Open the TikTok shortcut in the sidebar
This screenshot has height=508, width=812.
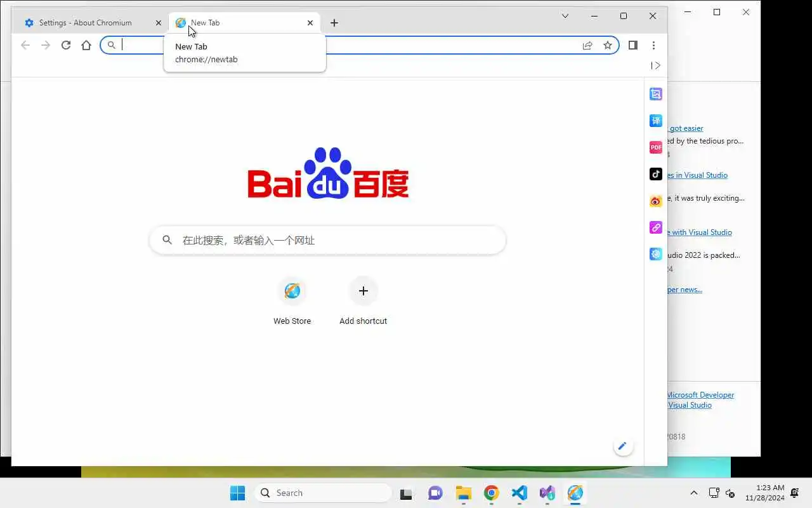pyautogui.click(x=656, y=174)
